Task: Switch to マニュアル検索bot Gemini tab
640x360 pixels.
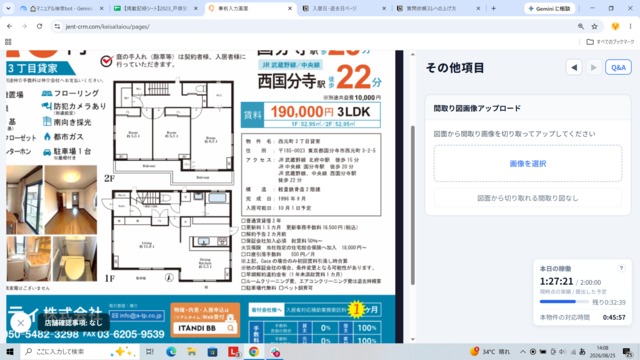Action: pyautogui.click(x=61, y=8)
